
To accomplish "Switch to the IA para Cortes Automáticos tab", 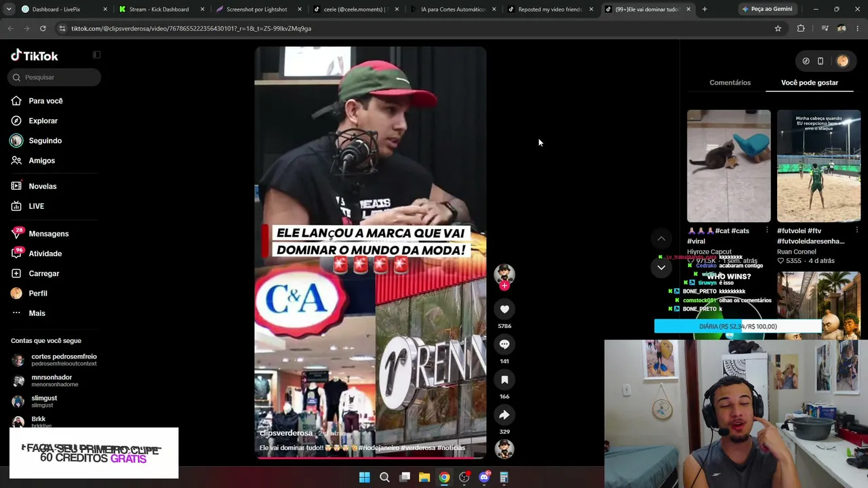I will point(452,9).
